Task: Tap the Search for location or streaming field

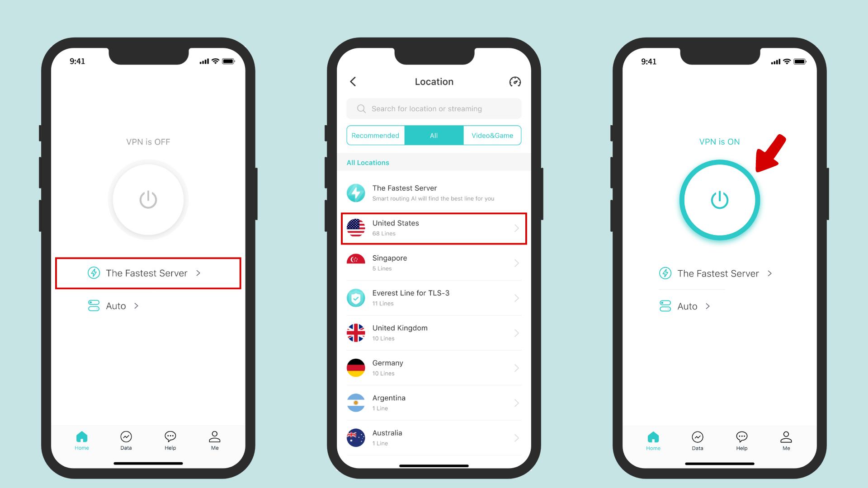Action: point(434,108)
